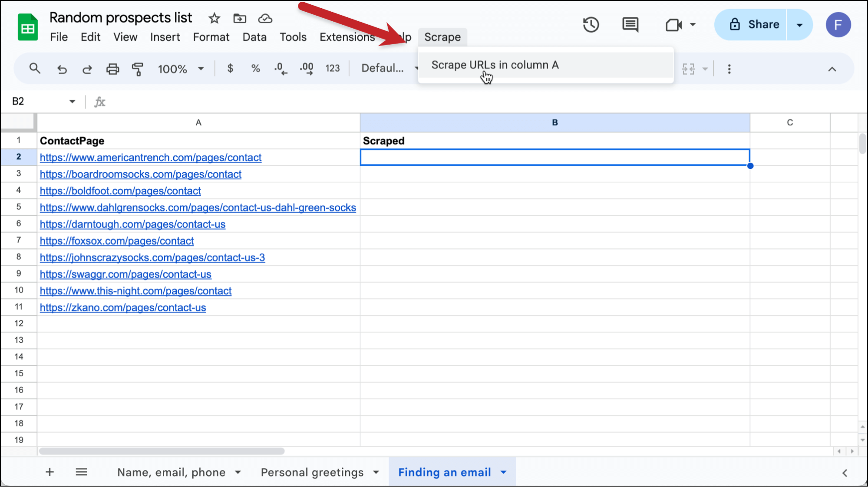Screen dimensions: 868x487
Task: Choose Scrape URLs in column A
Action: (546, 65)
